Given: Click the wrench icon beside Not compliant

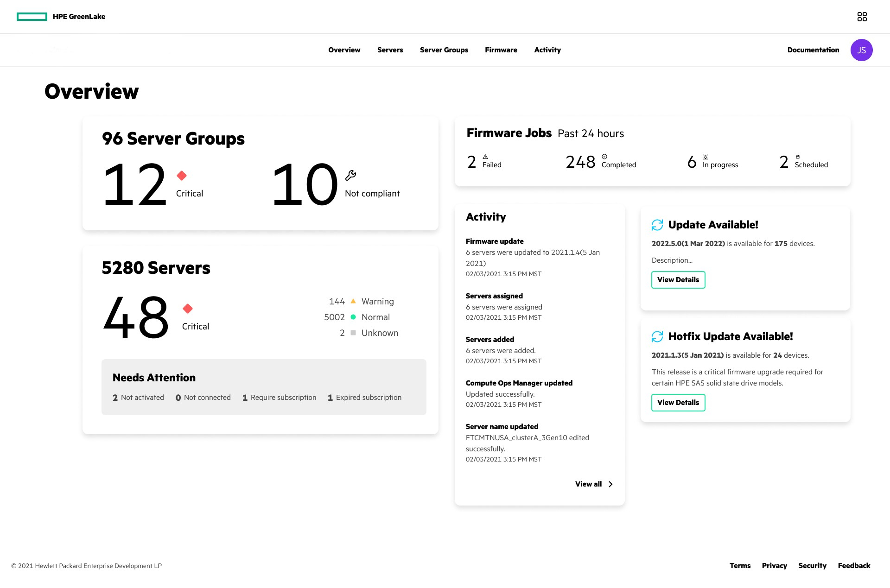Looking at the screenshot, I should click(x=351, y=175).
